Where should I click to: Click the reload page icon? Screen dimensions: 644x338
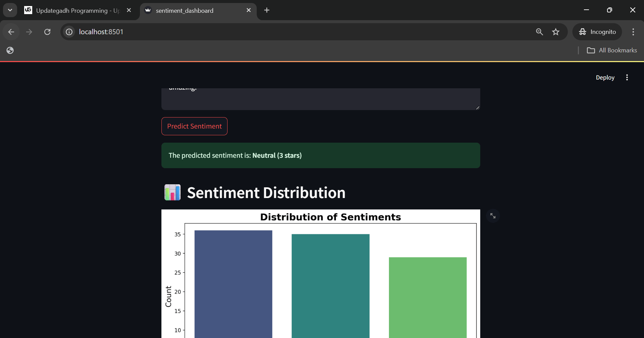[47, 32]
